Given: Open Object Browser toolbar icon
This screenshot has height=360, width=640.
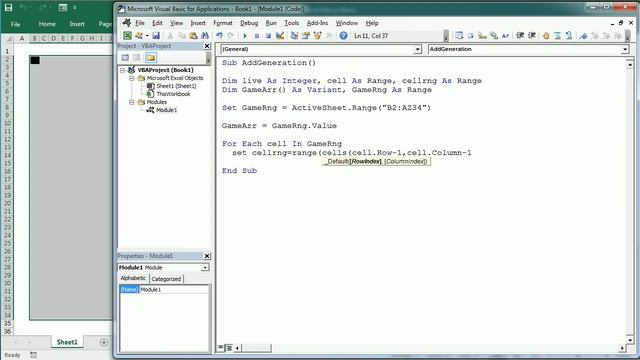Looking at the screenshot, I should pyautogui.click(x=317, y=36).
